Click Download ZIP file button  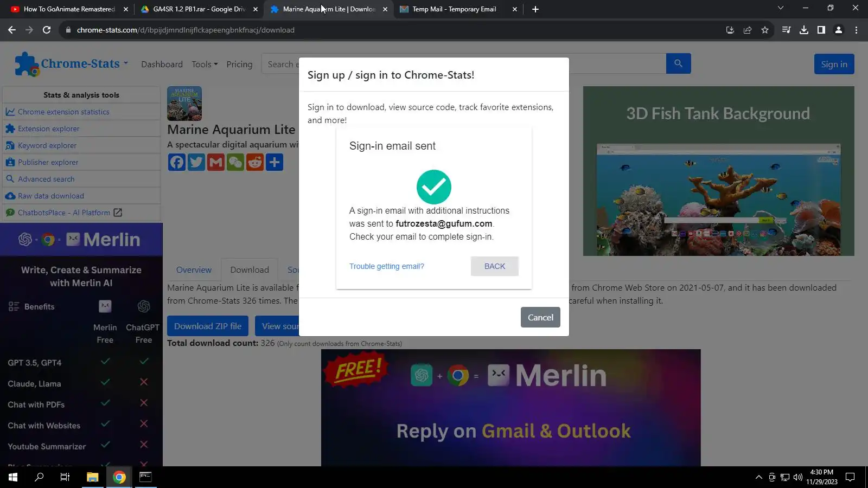[x=208, y=326]
